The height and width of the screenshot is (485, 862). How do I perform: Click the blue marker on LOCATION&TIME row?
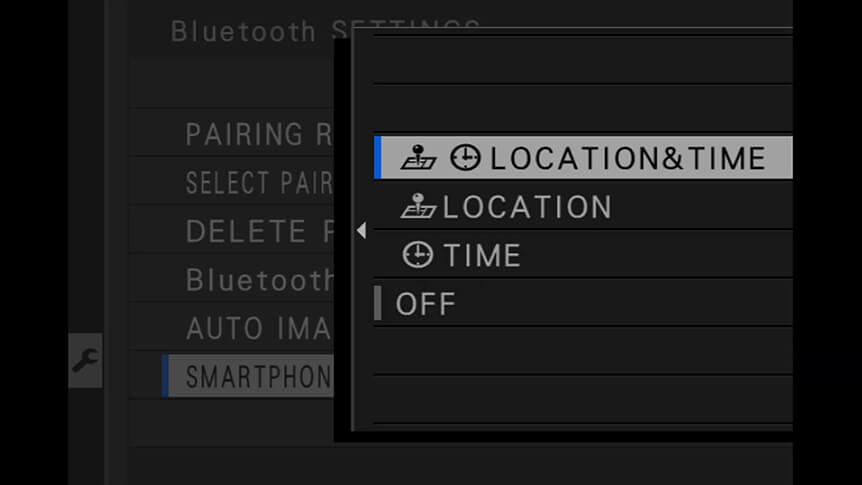point(378,158)
